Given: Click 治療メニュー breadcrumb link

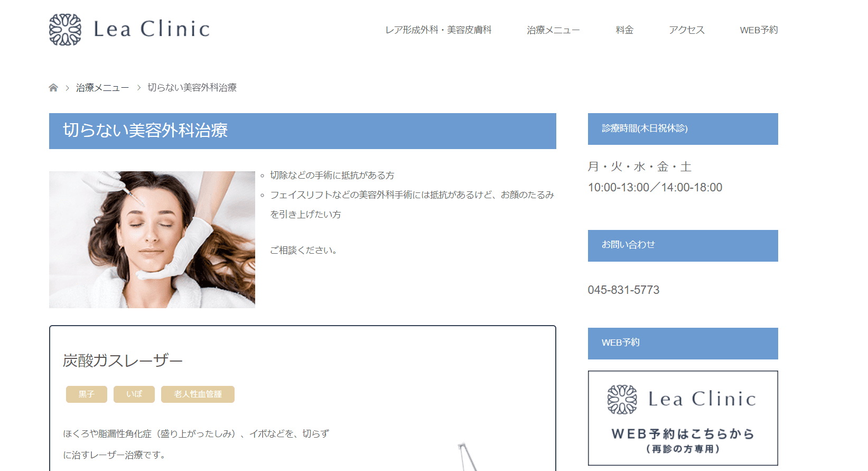Looking at the screenshot, I should pos(102,88).
